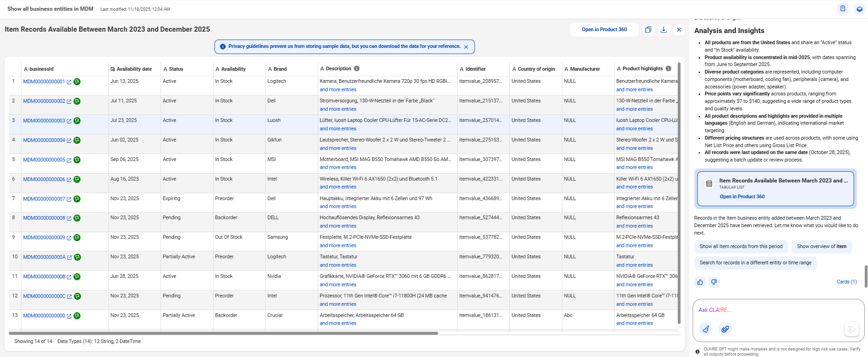Screen dimensions: 868x357
Task: Open Cards (1) link
Action: [847, 282]
